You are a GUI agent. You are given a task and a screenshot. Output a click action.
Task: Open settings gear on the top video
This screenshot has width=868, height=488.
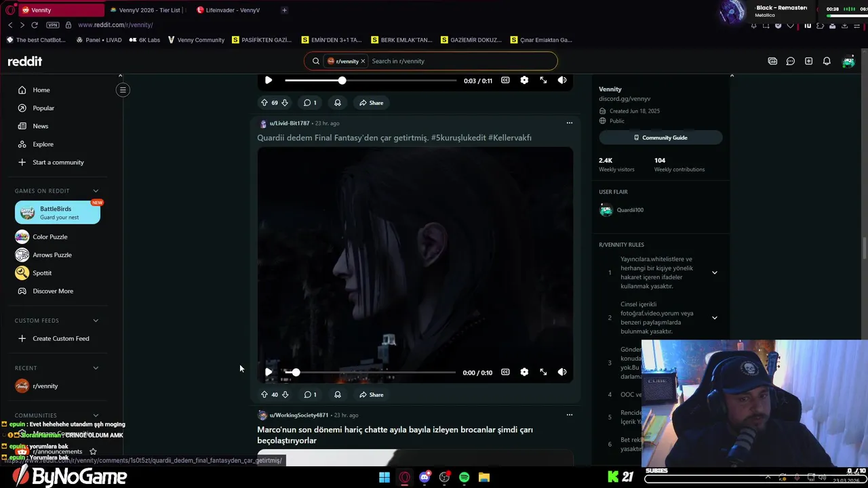pos(524,80)
